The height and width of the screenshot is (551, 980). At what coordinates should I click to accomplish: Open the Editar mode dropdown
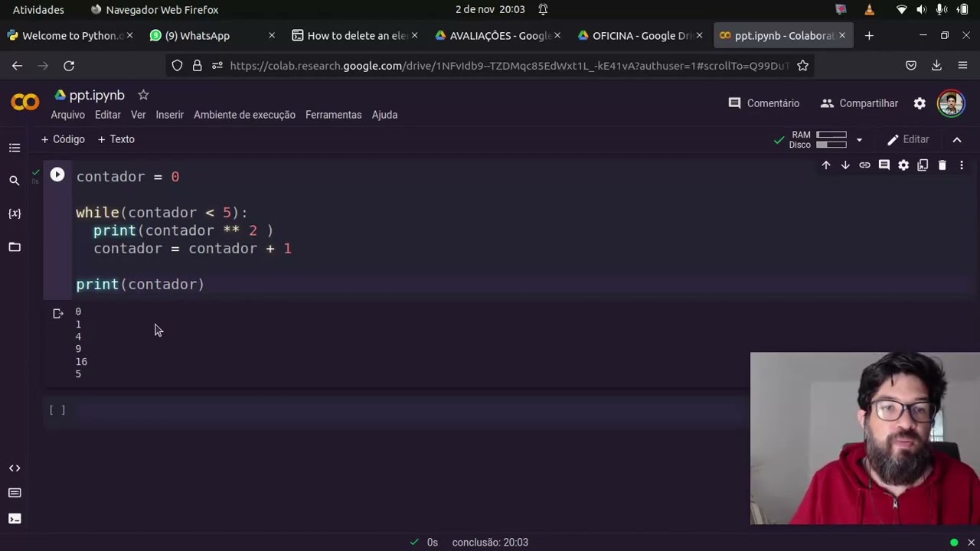[x=908, y=139]
